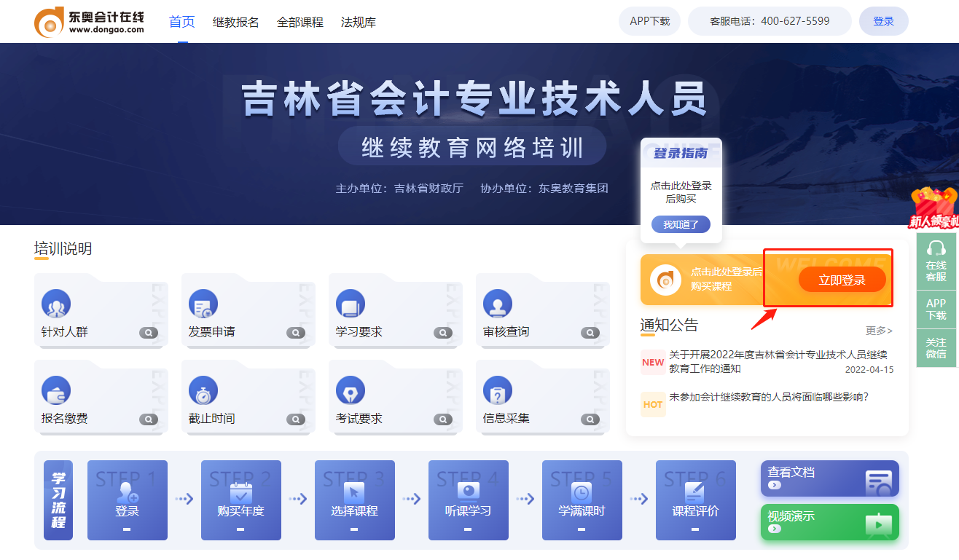Image resolution: width=959 pixels, height=560 pixels.
Task: Click the 发票申请 invoice icon
Action: (x=203, y=304)
